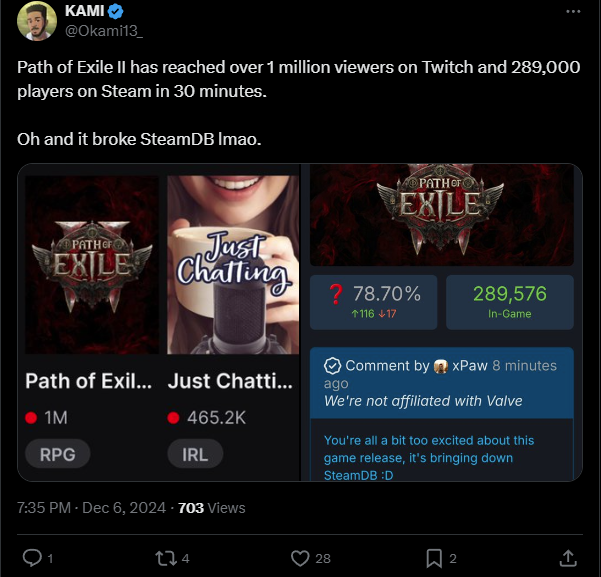Click the 7:35 PM Dec 6 timestamp
601x577 pixels.
point(92,508)
